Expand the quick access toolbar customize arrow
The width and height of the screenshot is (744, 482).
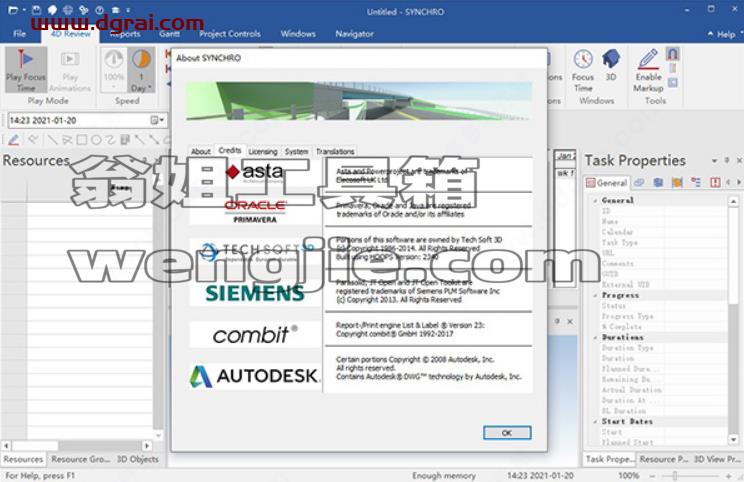128,9
